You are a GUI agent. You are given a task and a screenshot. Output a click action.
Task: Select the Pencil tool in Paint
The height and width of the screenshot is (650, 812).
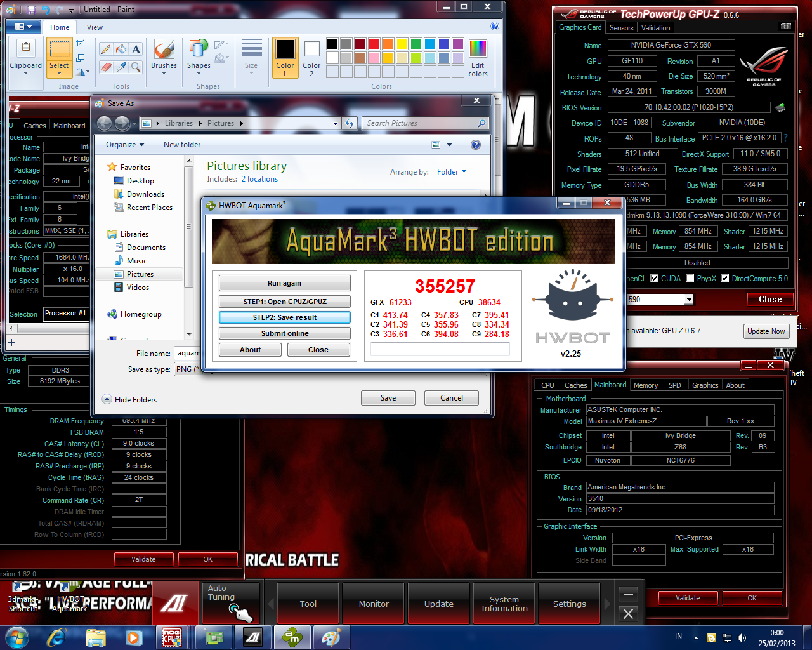106,50
